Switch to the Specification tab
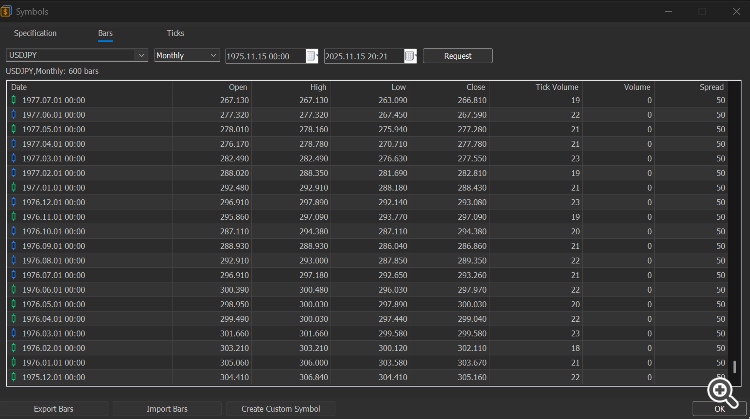This screenshot has width=750, height=419. click(35, 34)
